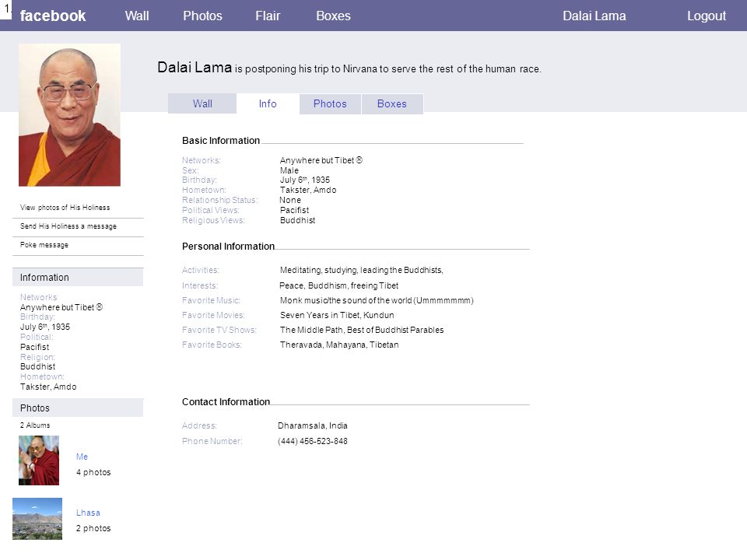
Task: Switch to the Boxes profile tab
Action: (x=392, y=103)
